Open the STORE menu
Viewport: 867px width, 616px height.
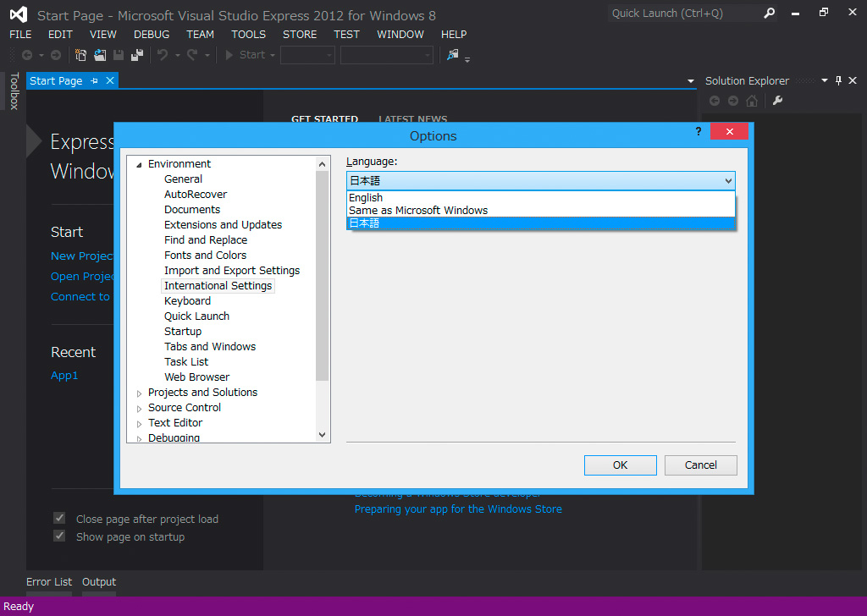click(300, 34)
